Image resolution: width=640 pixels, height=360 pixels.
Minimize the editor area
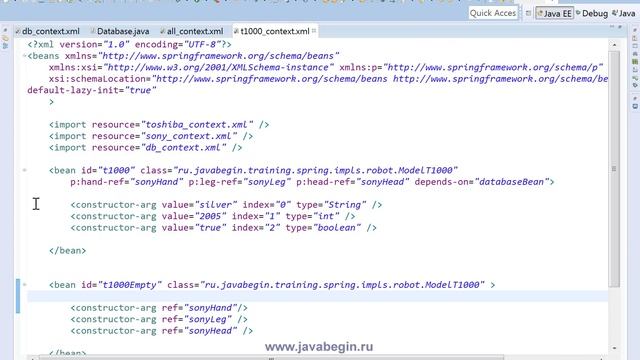(x=612, y=27)
